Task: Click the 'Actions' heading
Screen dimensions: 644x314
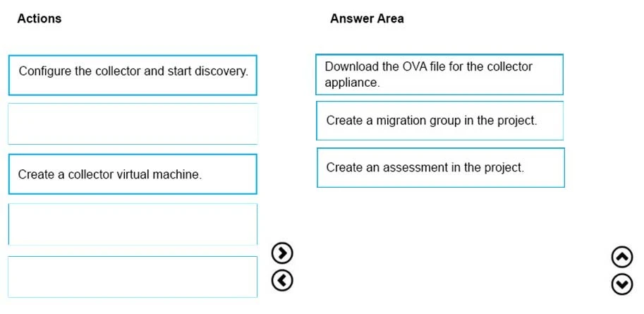Action: click(x=40, y=18)
